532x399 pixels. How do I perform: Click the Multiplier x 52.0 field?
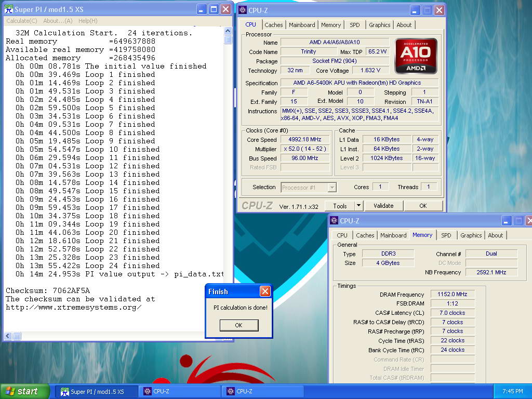click(x=304, y=149)
